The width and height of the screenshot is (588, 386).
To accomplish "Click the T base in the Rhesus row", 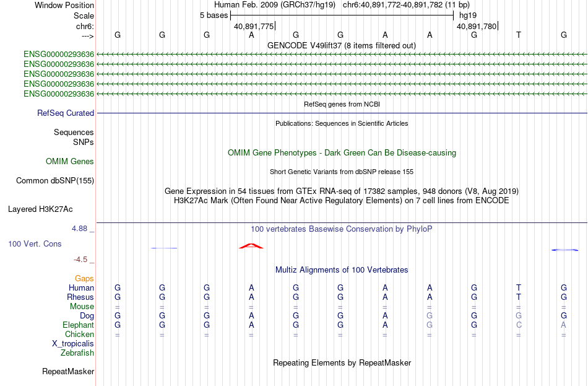I will point(519,297).
